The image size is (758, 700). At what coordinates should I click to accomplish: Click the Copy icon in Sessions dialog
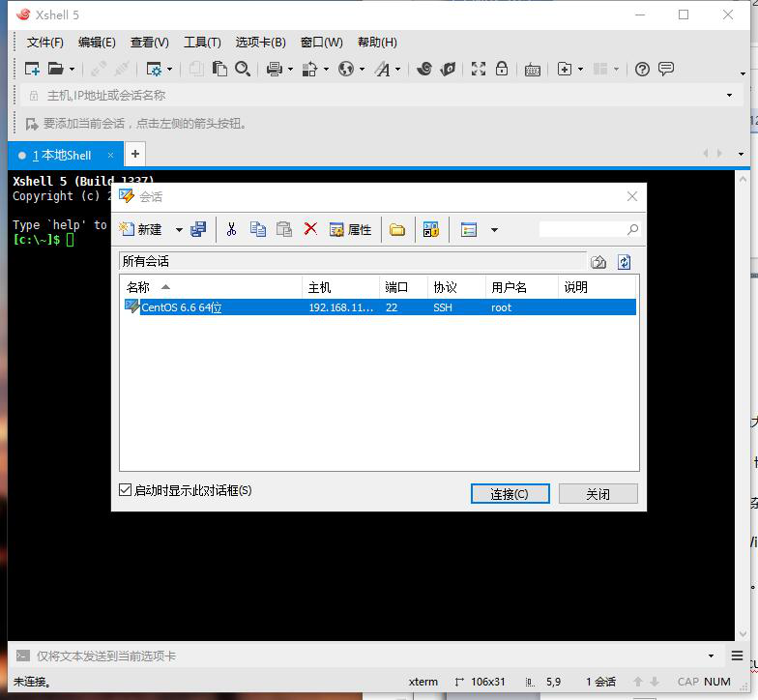(257, 229)
